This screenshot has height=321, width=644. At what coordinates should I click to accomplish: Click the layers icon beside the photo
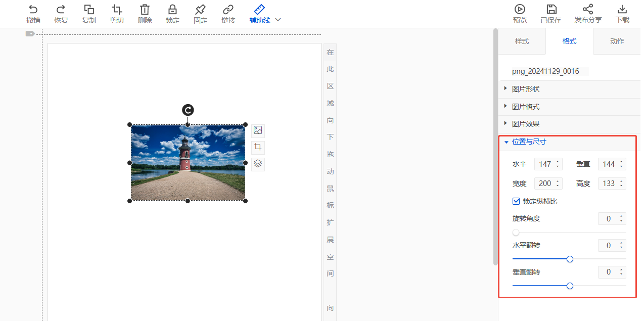coord(258,164)
